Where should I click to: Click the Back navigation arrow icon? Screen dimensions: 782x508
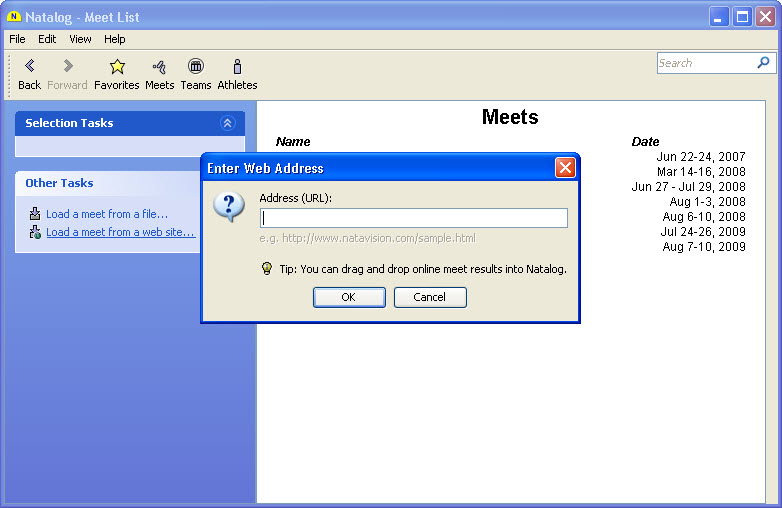tap(29, 67)
